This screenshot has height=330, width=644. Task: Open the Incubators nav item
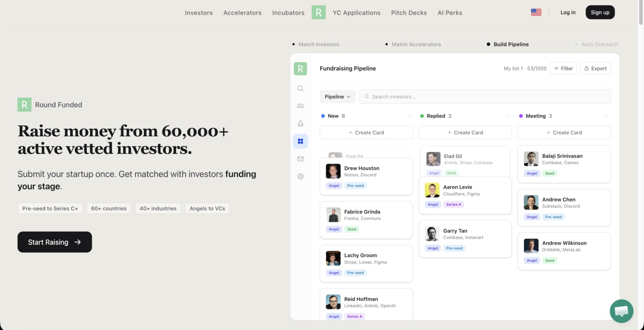[288, 13]
